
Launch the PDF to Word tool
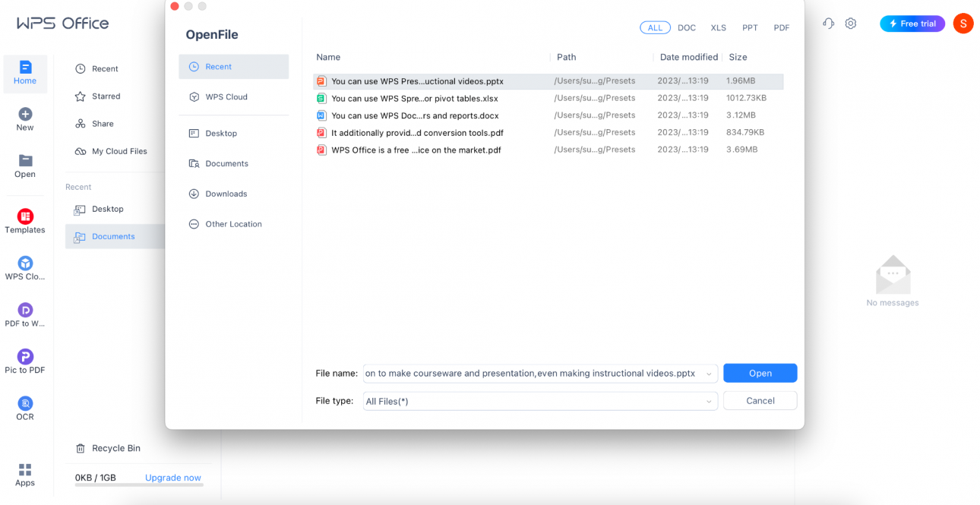click(25, 315)
